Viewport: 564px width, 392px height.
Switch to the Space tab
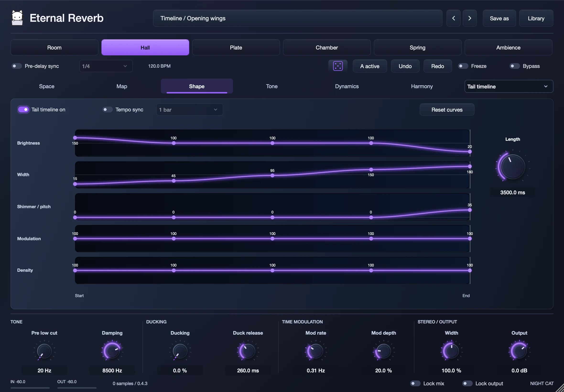(47, 86)
